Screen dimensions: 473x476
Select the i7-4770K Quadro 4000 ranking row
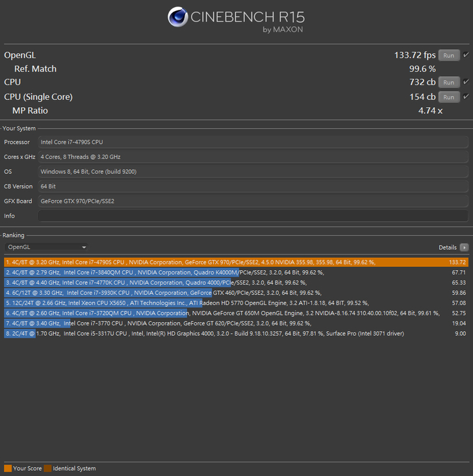[236, 282]
